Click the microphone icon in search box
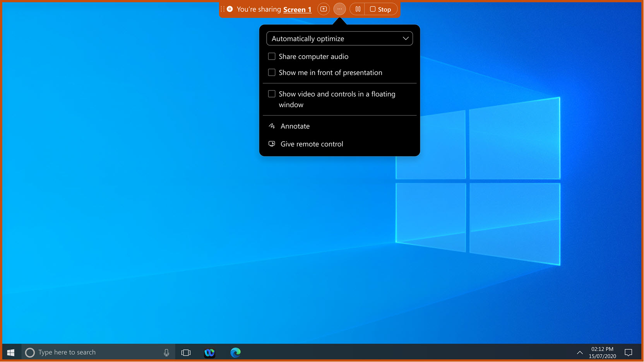This screenshot has width=644, height=362. [166, 352]
